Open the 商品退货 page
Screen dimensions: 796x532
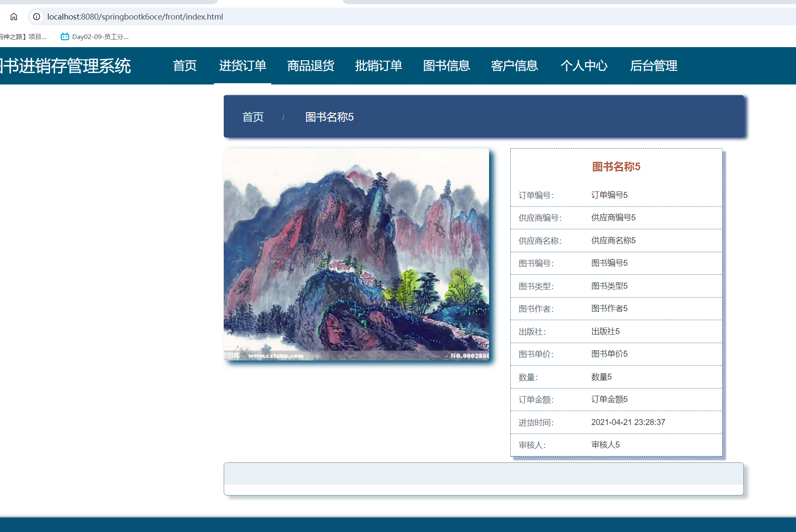click(x=310, y=66)
